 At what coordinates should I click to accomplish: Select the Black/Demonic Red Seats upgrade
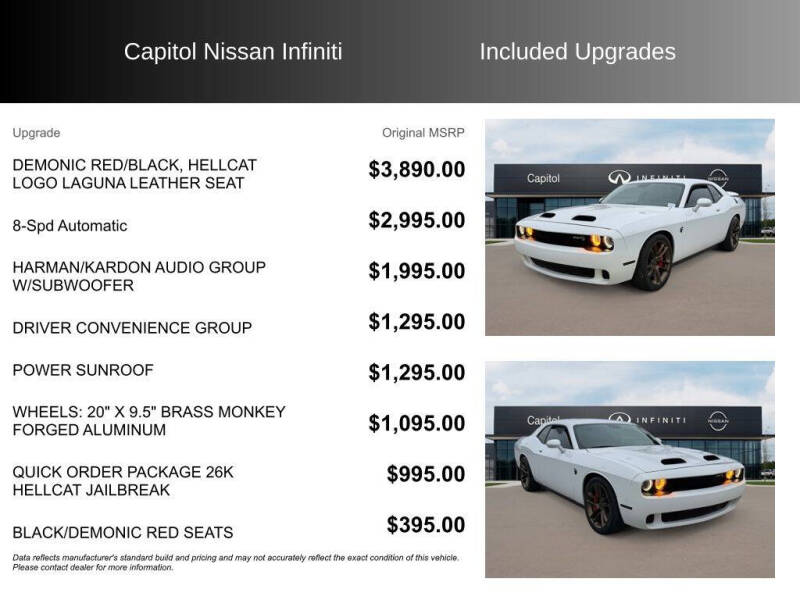(x=123, y=533)
